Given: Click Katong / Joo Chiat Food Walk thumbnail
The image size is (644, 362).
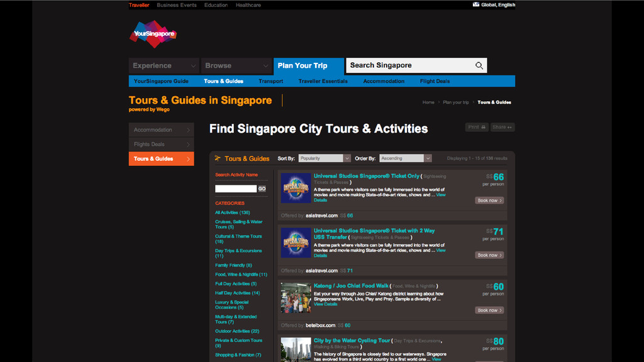Looking at the screenshot, I should pyautogui.click(x=296, y=298).
